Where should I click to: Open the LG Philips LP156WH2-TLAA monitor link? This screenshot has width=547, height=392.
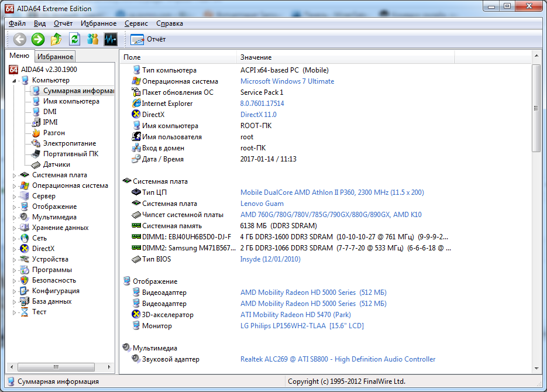click(302, 326)
